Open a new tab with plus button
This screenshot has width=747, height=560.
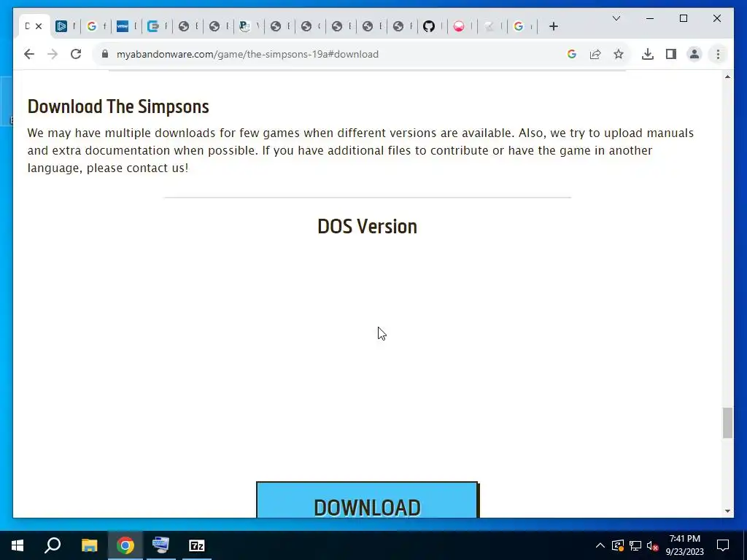click(553, 27)
